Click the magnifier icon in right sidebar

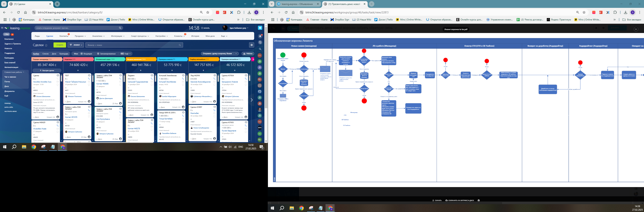point(260,49)
